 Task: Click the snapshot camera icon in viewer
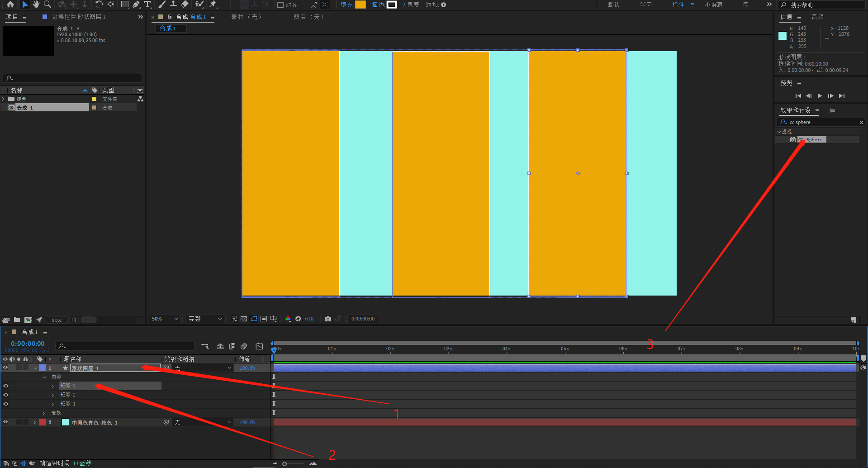tap(328, 319)
